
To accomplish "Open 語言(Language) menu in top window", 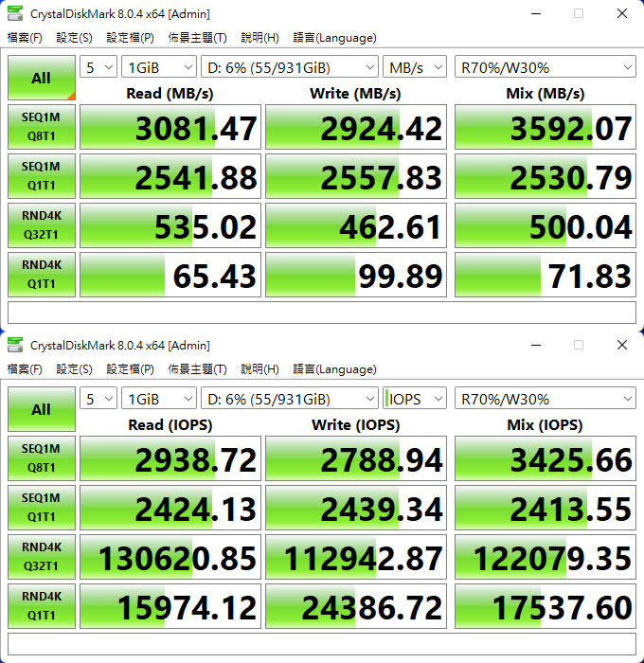I will point(334,38).
